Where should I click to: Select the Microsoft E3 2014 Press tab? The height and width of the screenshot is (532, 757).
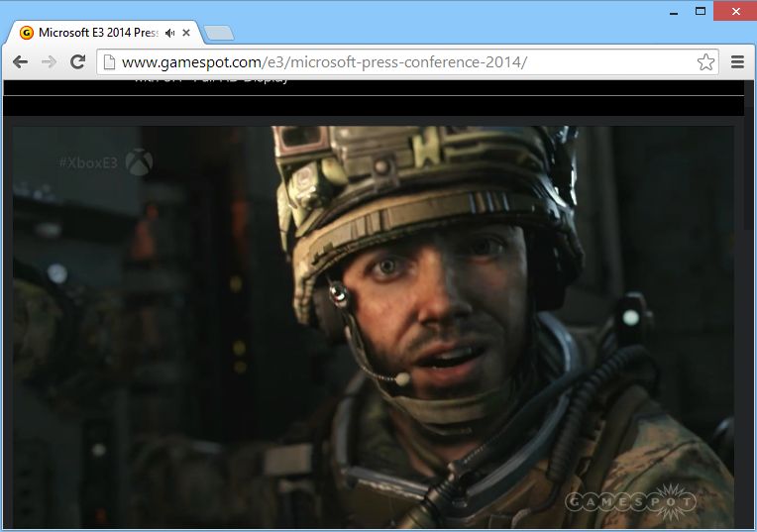coord(102,33)
